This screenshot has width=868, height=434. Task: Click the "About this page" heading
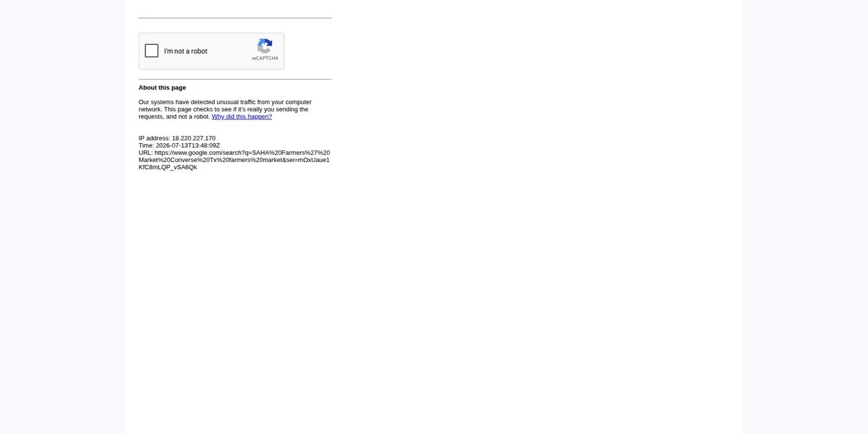pyautogui.click(x=162, y=88)
